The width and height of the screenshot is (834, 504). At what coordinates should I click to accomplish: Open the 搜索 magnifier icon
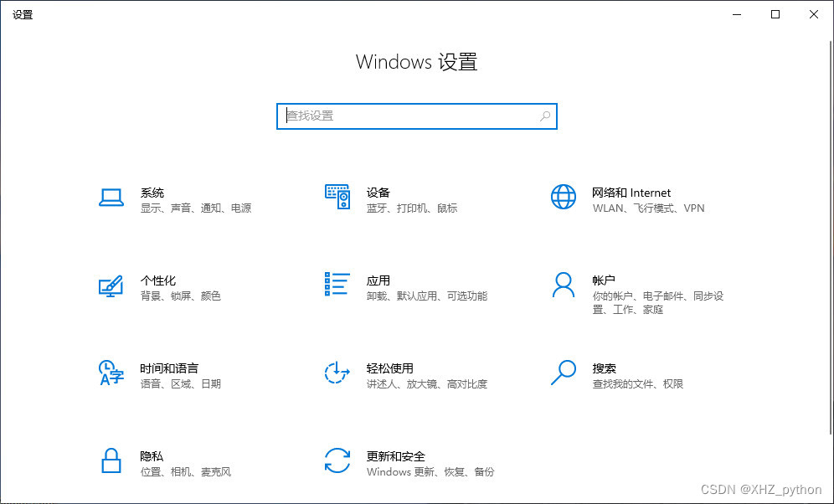point(564,373)
